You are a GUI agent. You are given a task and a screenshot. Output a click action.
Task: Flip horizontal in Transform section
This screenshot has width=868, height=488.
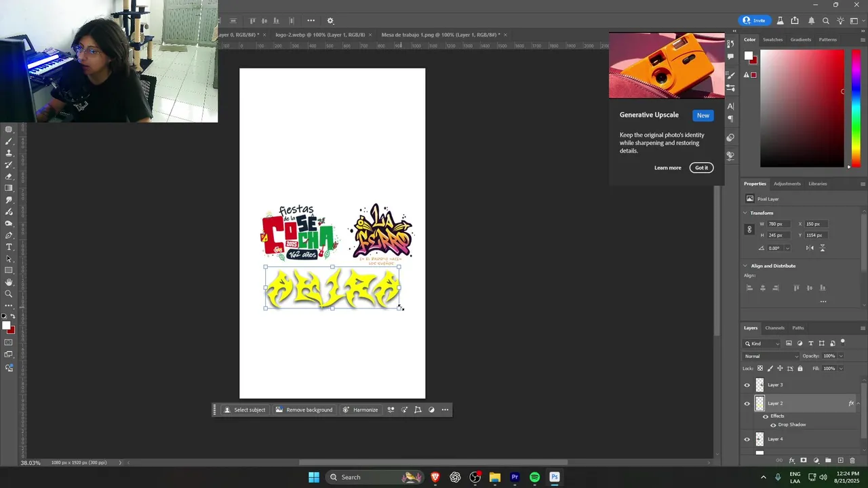(x=811, y=248)
